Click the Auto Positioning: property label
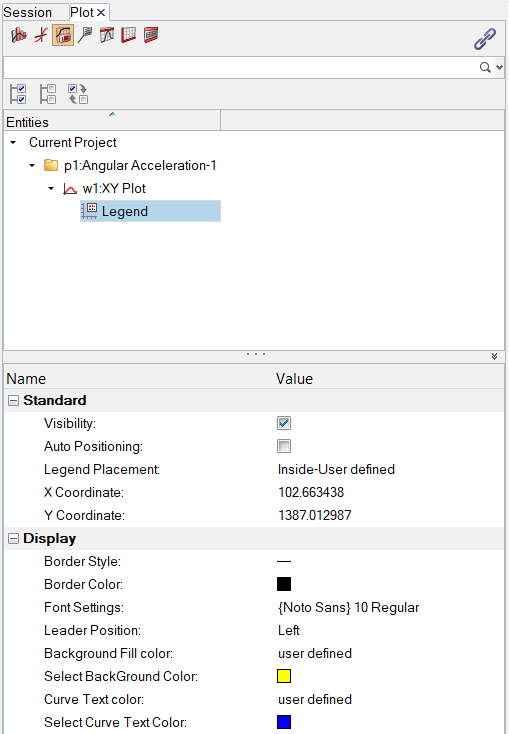This screenshot has width=509, height=734. point(93,446)
